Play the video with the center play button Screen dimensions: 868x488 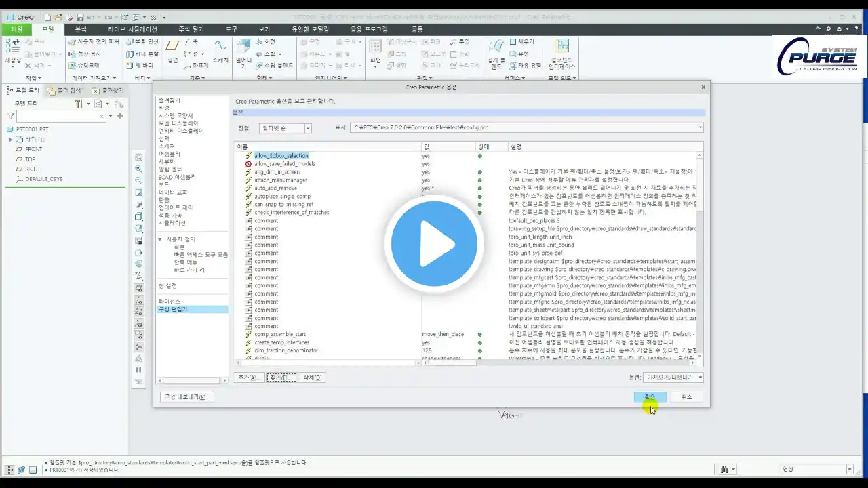[x=434, y=245]
